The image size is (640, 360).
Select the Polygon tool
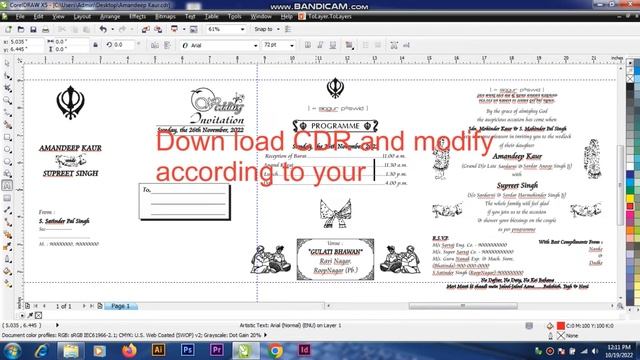point(7,162)
